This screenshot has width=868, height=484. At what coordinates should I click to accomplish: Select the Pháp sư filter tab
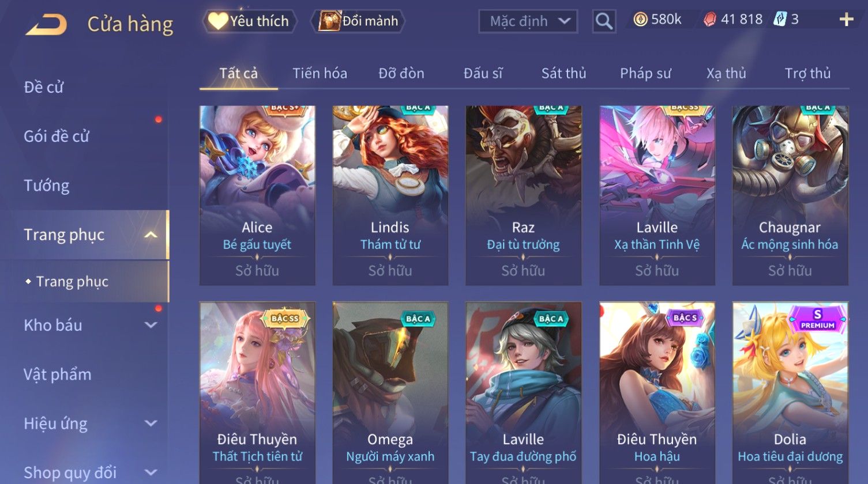point(645,73)
